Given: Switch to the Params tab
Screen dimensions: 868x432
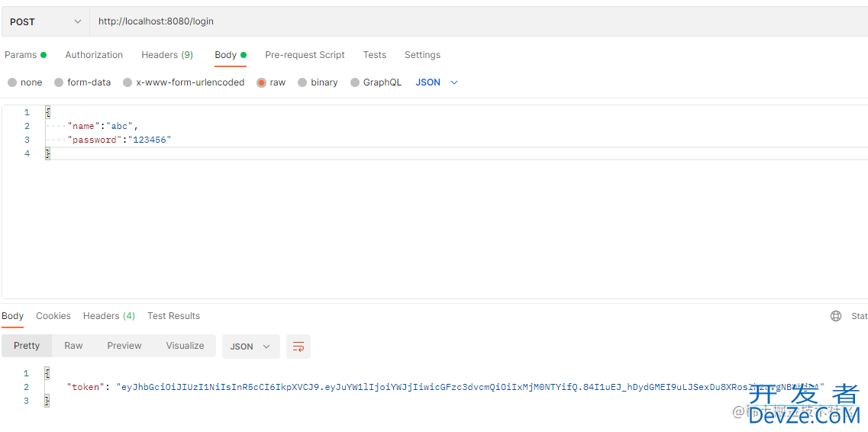Looking at the screenshot, I should point(21,55).
